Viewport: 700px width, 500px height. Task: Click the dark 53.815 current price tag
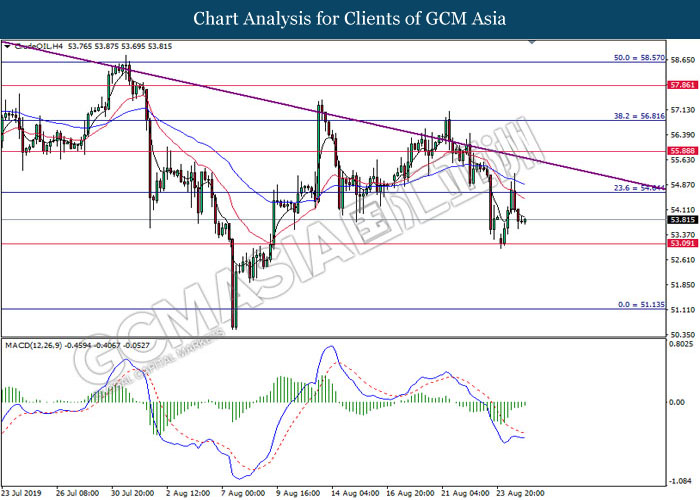[682, 220]
